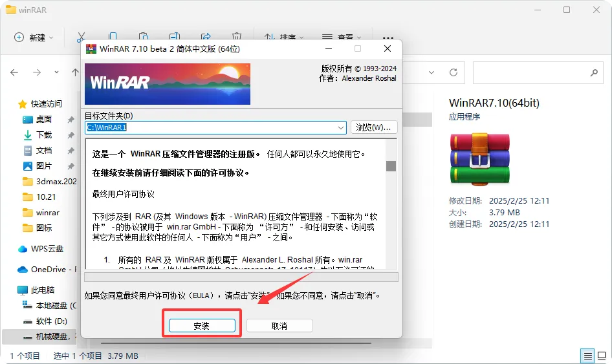
Task: Minimize the WinRAR installer dialog
Action: tap(329, 48)
